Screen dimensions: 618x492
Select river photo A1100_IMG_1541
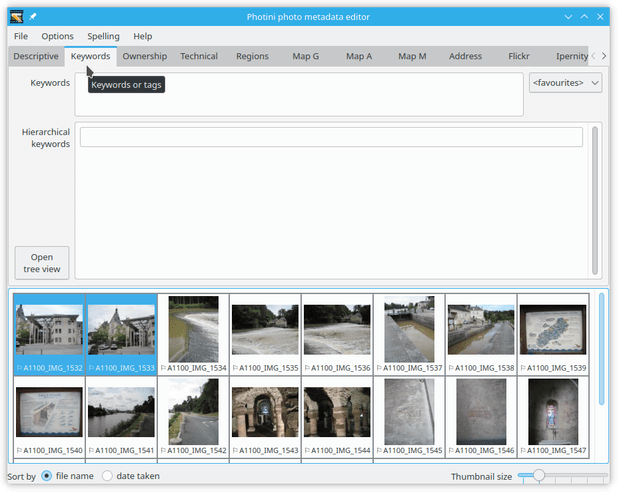(x=121, y=417)
